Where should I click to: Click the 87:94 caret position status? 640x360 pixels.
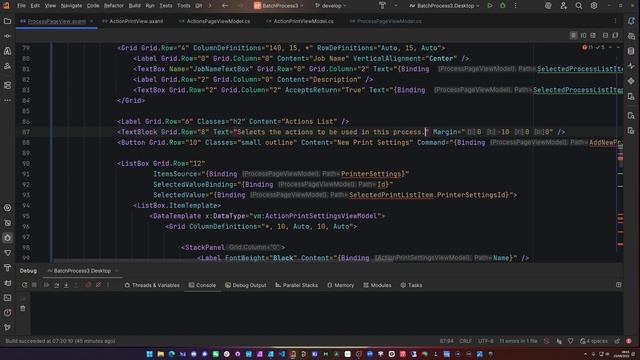447,341
